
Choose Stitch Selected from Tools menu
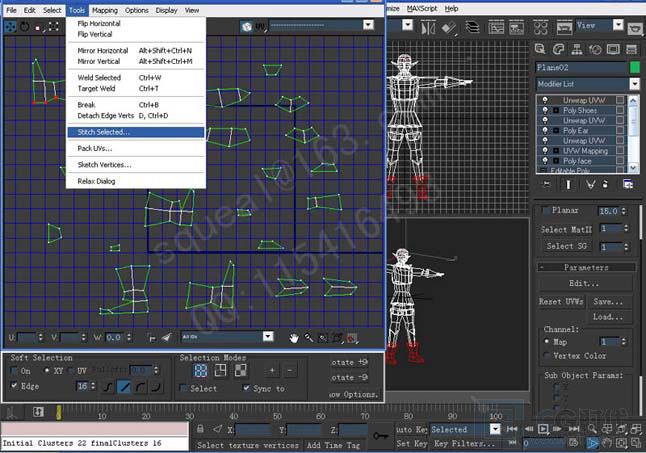[x=136, y=132]
